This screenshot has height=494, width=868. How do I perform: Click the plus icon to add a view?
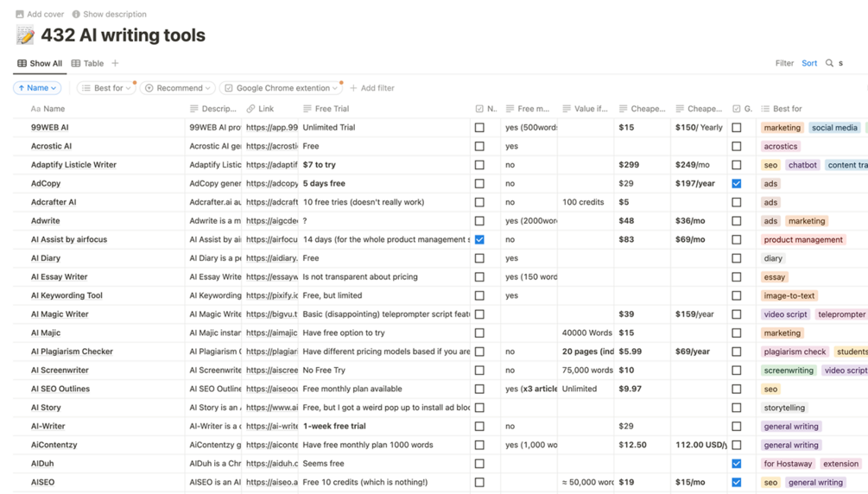coord(115,63)
